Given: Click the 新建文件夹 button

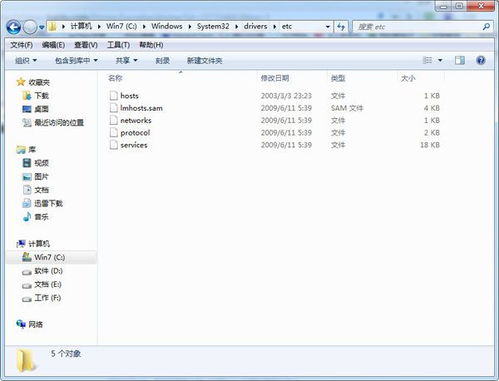Looking at the screenshot, I should coord(204,60).
